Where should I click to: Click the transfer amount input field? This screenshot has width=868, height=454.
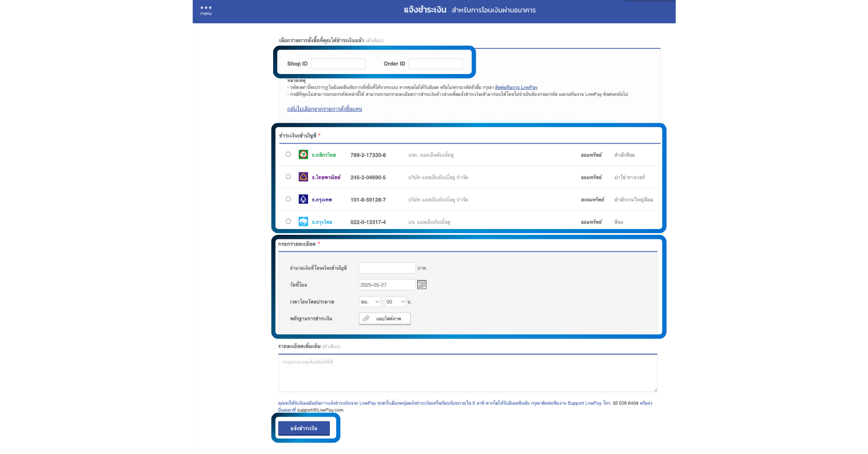click(387, 268)
